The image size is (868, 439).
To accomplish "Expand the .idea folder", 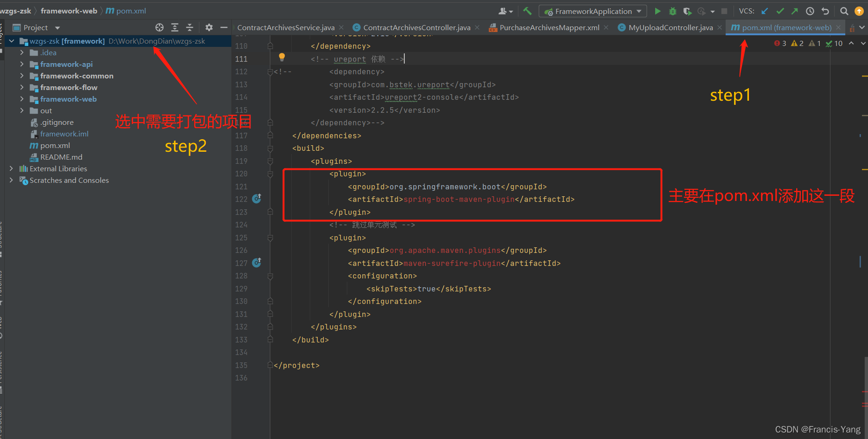I will click(x=22, y=52).
